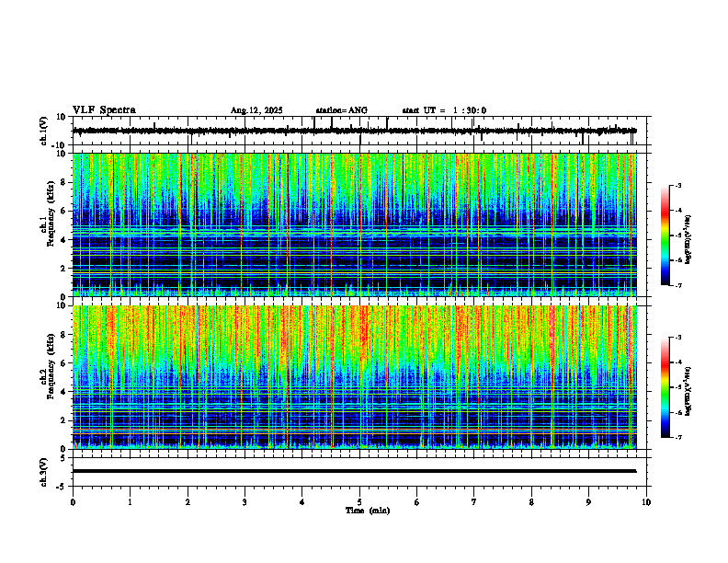728x563 pixels.
Task: Click inside the ch.2 spectrogram panel
Action: pyautogui.click(x=354, y=377)
